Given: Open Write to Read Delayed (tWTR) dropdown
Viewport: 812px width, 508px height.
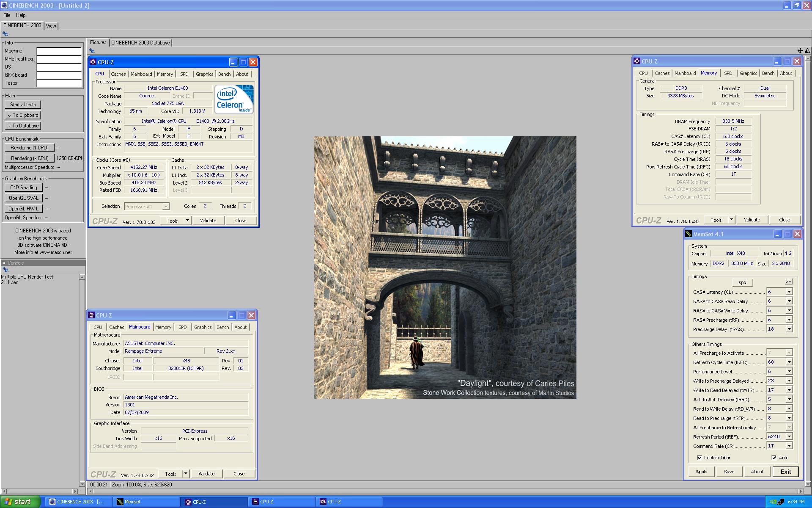Looking at the screenshot, I should tap(789, 390).
